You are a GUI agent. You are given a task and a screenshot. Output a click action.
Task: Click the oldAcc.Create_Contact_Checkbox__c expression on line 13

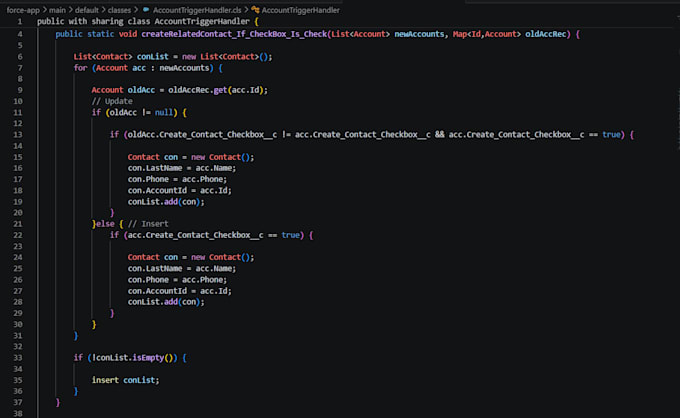pyautogui.click(x=202, y=134)
